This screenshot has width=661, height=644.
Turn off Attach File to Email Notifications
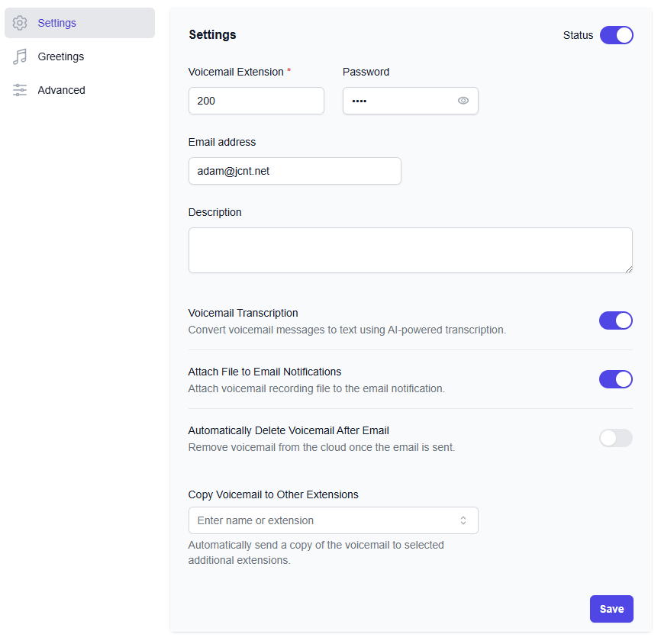point(615,379)
